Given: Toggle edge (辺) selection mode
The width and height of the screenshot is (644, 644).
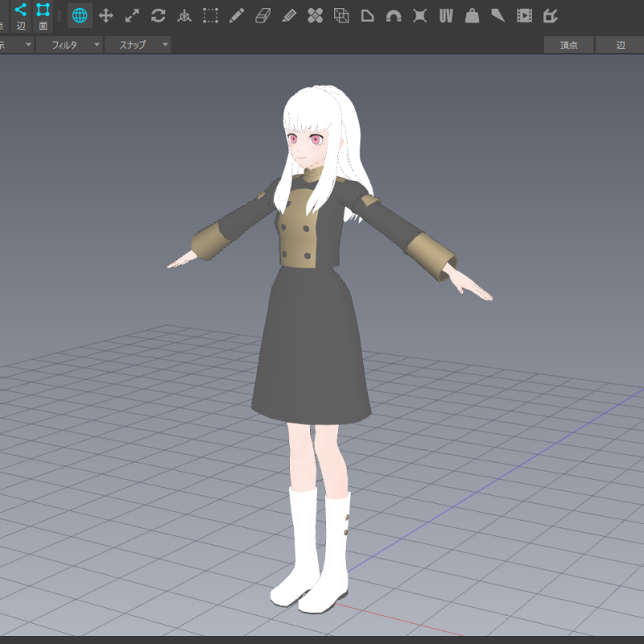Looking at the screenshot, I should pyautogui.click(x=21, y=15).
